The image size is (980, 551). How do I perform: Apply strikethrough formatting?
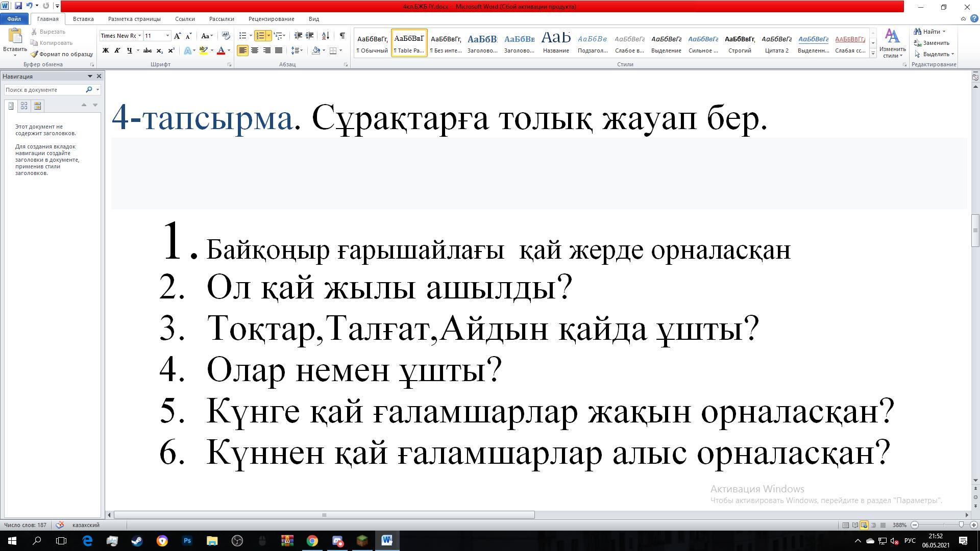[x=148, y=51]
